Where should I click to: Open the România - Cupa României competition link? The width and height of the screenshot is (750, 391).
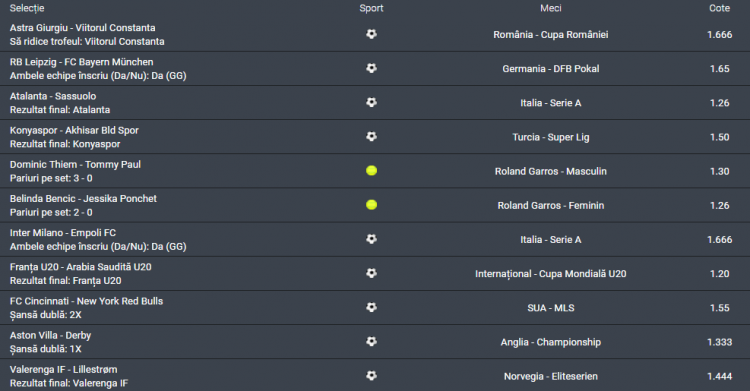[551, 34]
